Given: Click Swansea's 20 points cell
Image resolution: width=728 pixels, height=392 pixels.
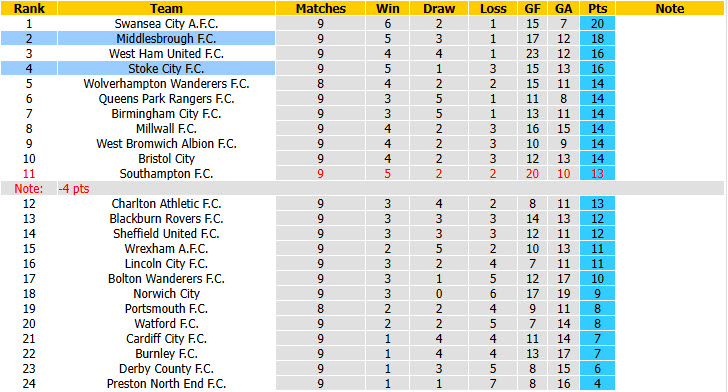Looking at the screenshot, I should click(597, 24).
